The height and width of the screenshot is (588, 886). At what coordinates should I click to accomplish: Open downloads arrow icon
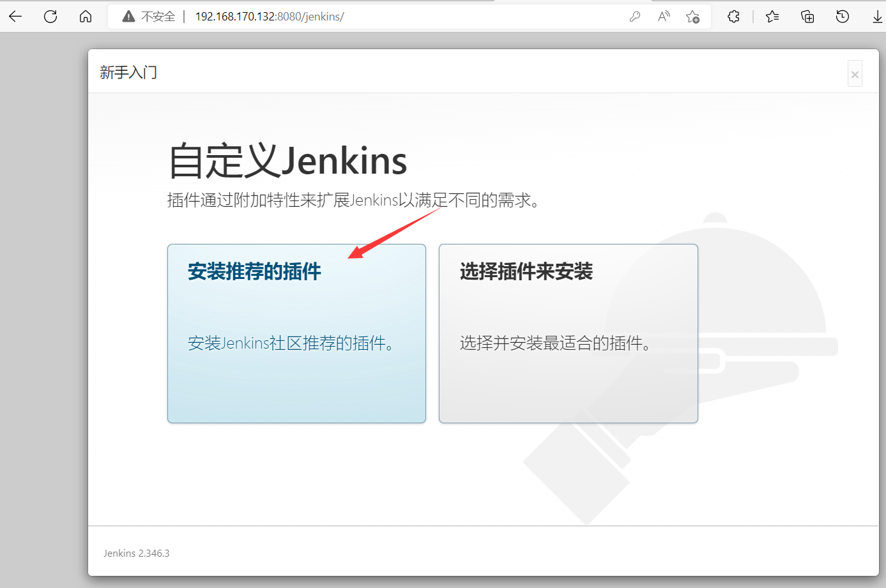878,17
